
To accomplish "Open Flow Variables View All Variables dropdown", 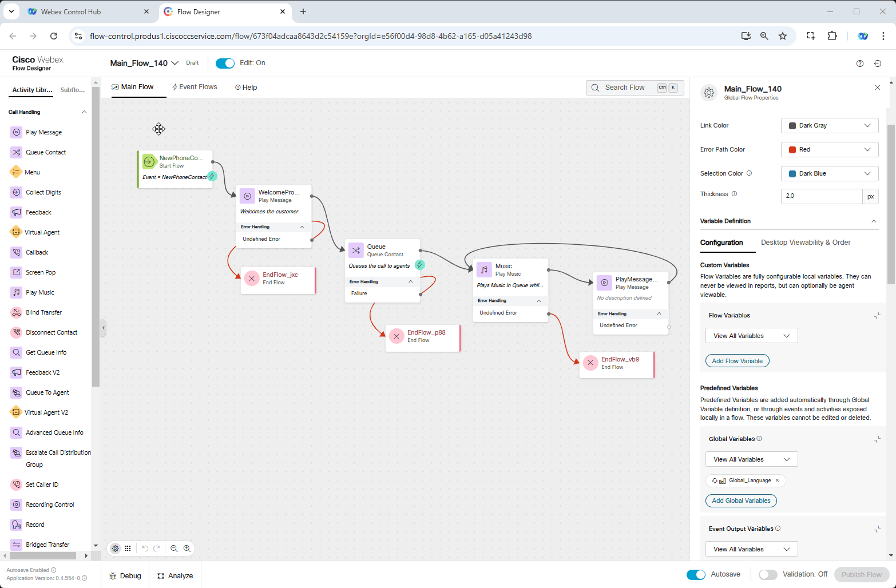I will (752, 336).
